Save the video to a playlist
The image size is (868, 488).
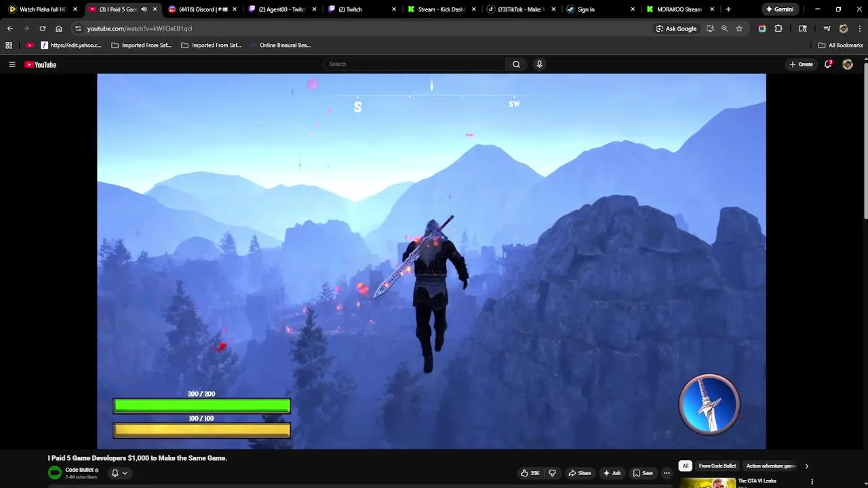tap(643, 473)
